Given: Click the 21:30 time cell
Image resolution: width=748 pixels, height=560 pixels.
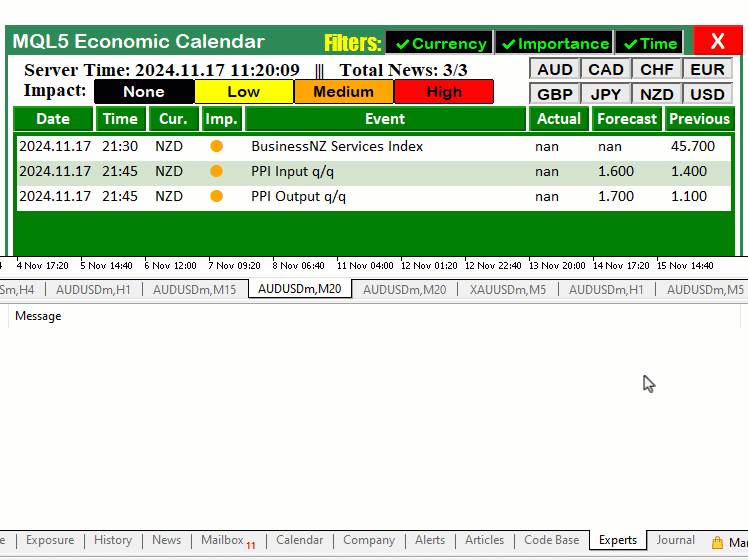Looking at the screenshot, I should click(x=120, y=146).
